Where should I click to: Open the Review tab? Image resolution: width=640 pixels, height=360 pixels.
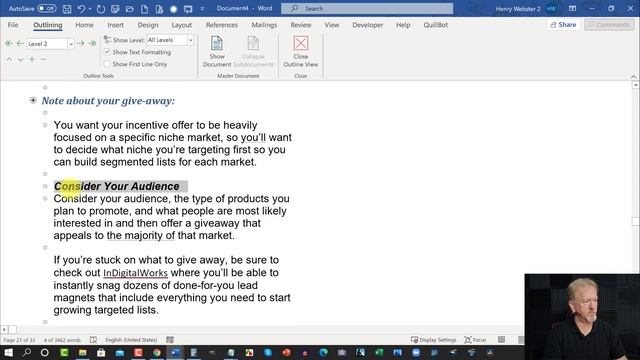point(301,25)
